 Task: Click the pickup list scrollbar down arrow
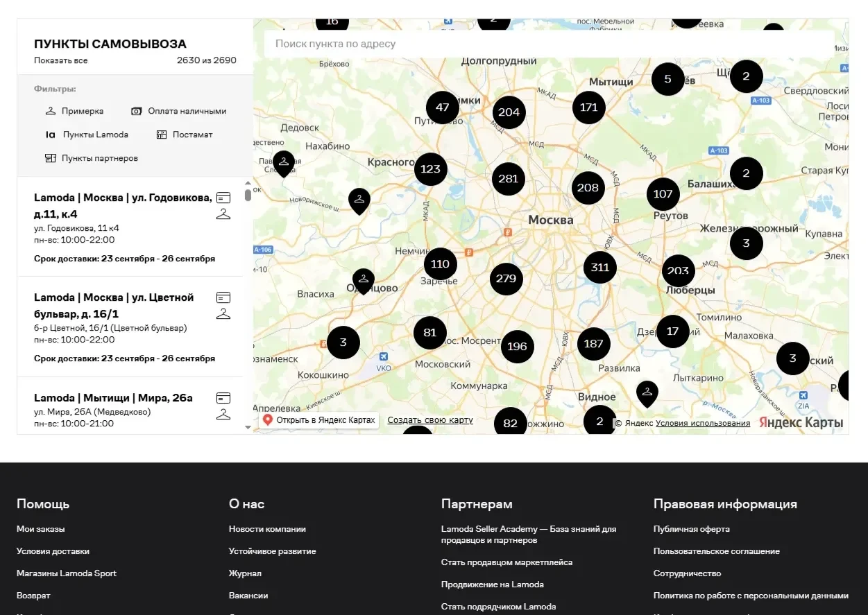point(248,427)
